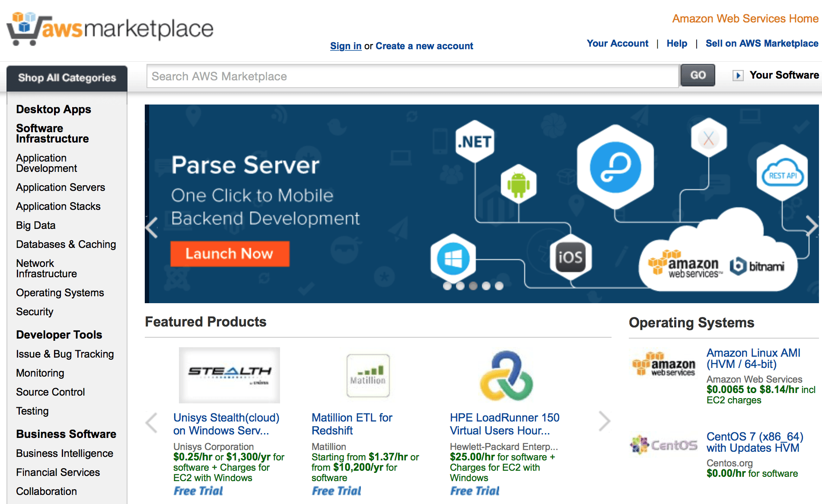
Task: Open the Unisys Stealth product logo
Action: [229, 375]
